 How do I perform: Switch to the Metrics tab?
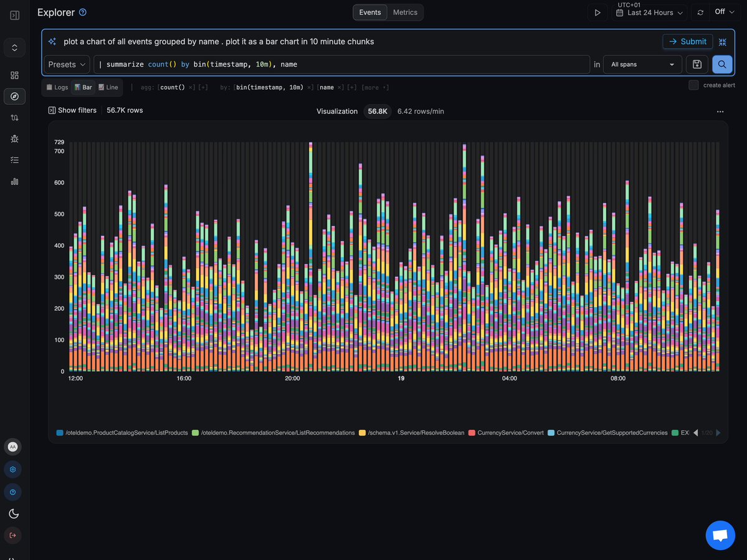(405, 12)
